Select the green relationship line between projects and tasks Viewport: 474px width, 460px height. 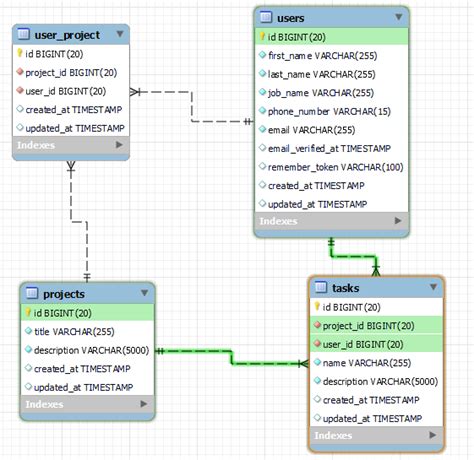coord(231,357)
